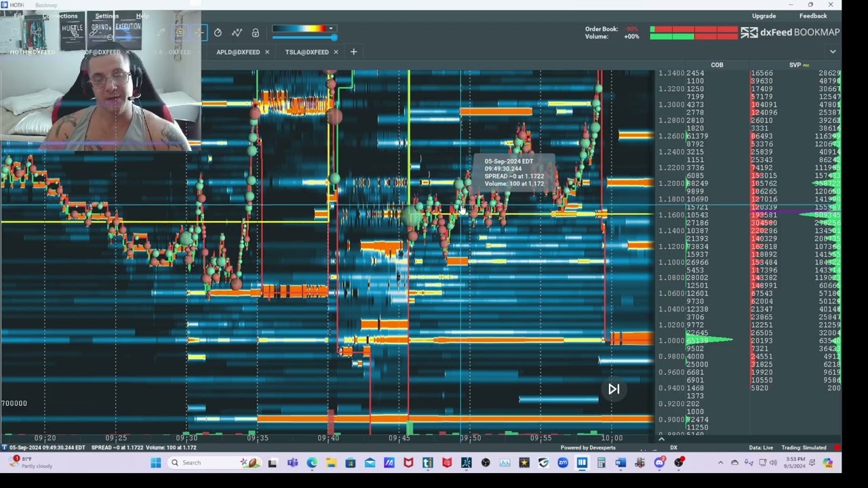Open the weather widget showing Partly cloudy

pyautogui.click(x=30, y=463)
